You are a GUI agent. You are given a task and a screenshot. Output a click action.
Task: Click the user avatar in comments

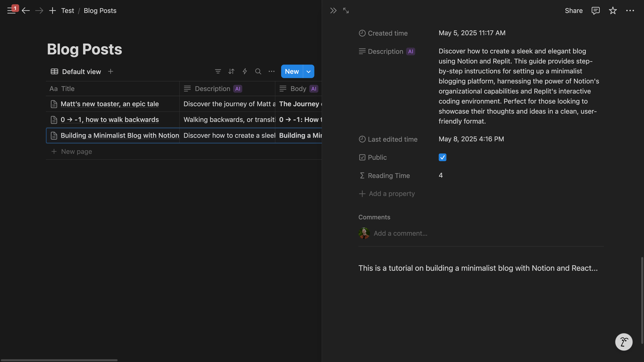[x=364, y=233]
